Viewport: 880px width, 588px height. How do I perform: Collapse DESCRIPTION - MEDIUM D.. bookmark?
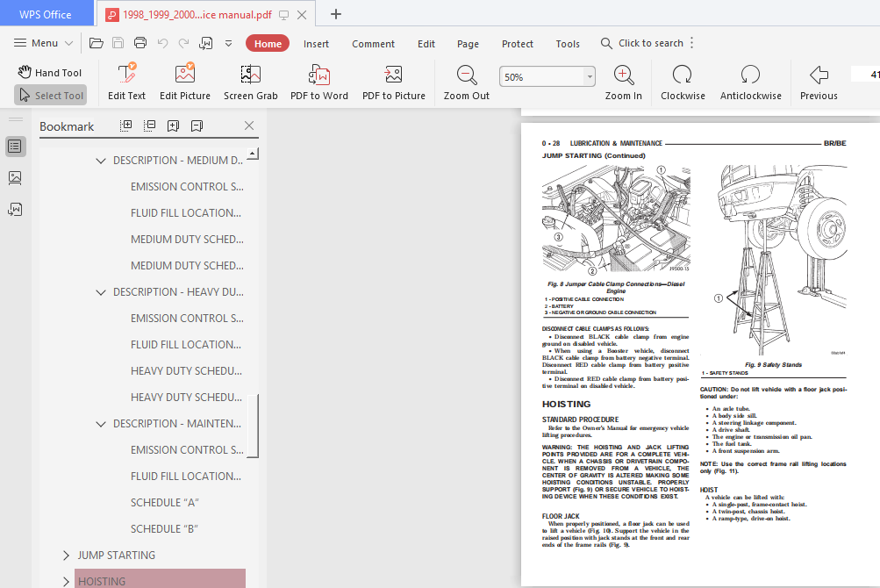(x=101, y=161)
